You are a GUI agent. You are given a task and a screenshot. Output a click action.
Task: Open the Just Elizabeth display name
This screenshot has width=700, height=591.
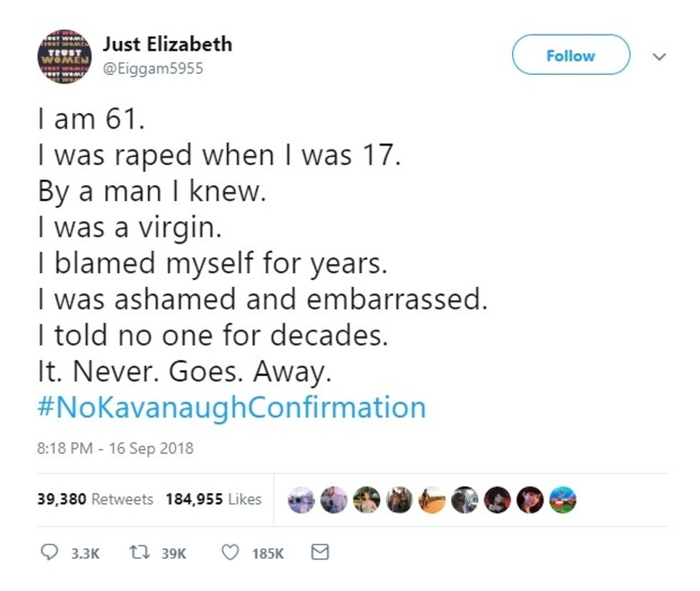167,44
